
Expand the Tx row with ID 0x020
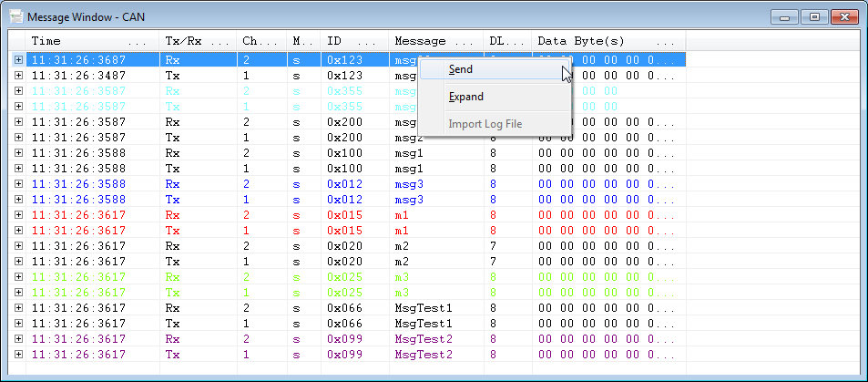tap(18, 261)
